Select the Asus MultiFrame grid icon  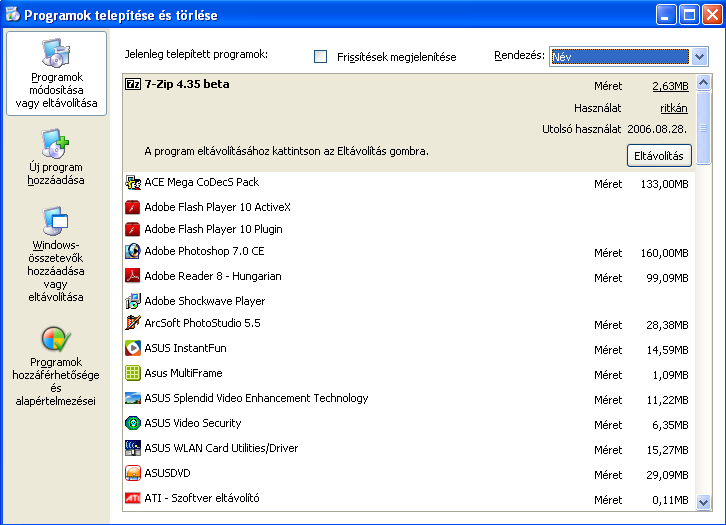tap(132, 373)
